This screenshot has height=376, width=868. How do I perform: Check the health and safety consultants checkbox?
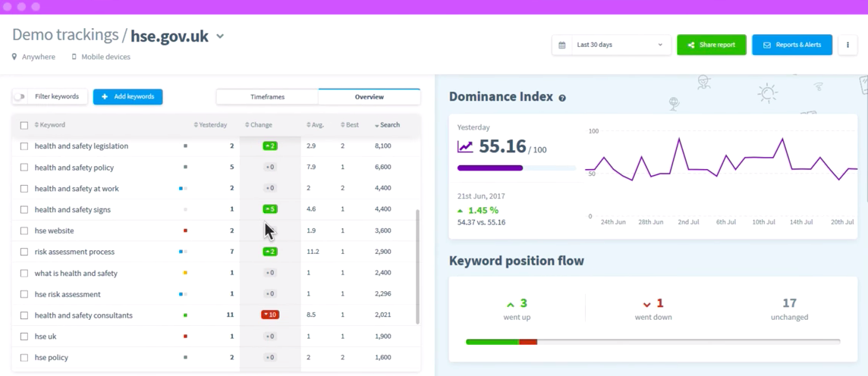[x=24, y=315]
